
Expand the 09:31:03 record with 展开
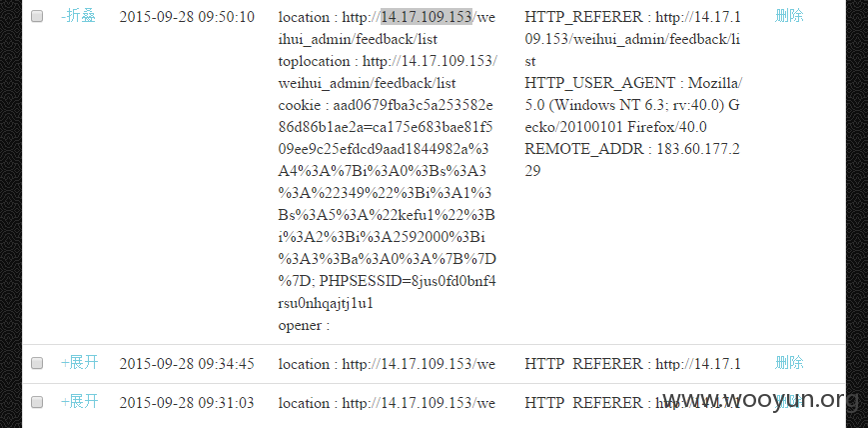(x=80, y=401)
